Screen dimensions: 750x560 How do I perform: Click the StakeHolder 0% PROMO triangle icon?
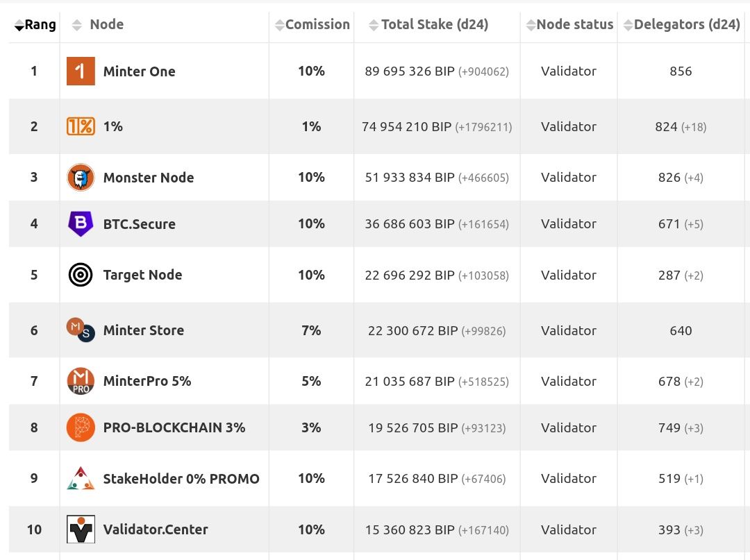click(81, 478)
